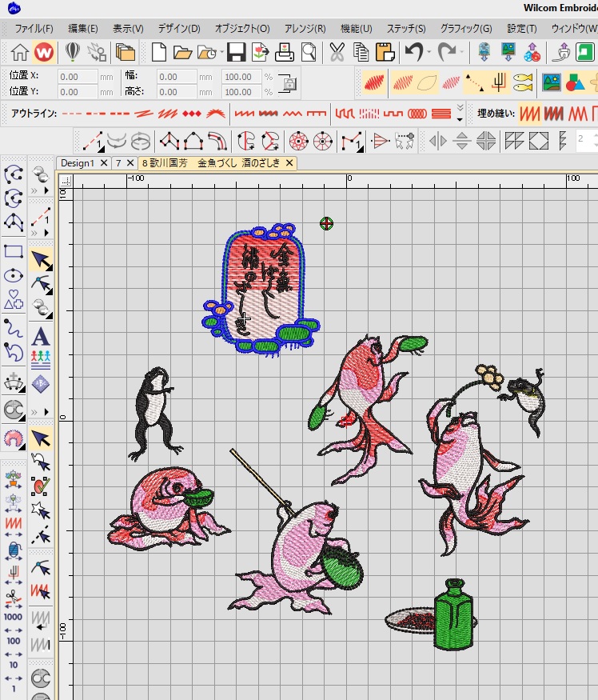Open the ステッチ(S) menu
Viewport: 598px width, 700px height.
[406, 29]
